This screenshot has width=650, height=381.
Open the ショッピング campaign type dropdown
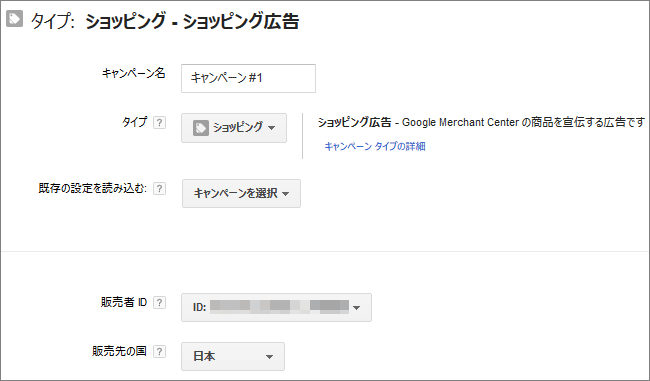(234, 128)
